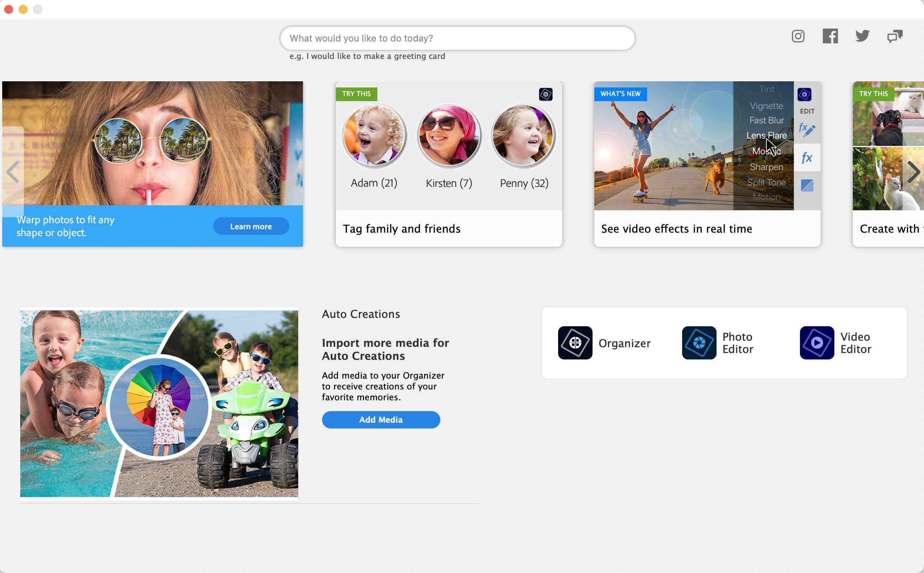The image size is (924, 573).
Task: Click Organizer badge on Tag family card
Action: 546,94
